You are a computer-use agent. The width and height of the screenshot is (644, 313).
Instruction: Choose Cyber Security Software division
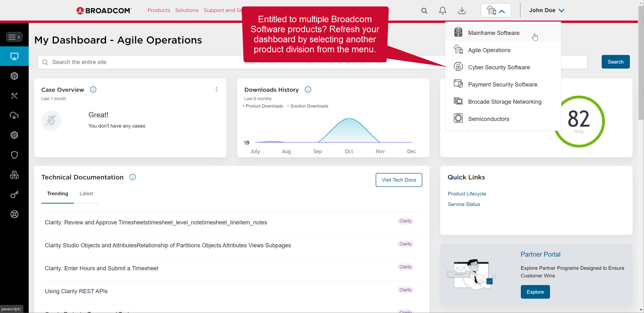coord(499,67)
